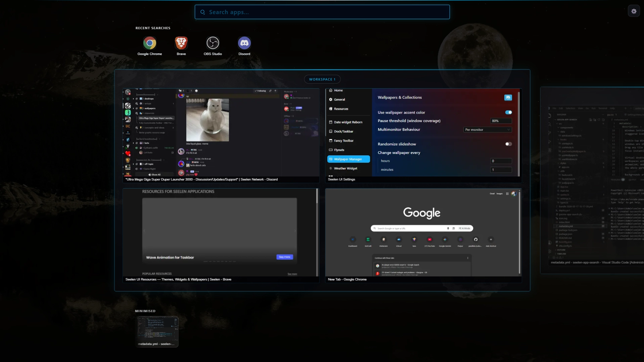Open Google Gemini shortcut on New Tab
The image size is (644, 362).
pos(445,242)
